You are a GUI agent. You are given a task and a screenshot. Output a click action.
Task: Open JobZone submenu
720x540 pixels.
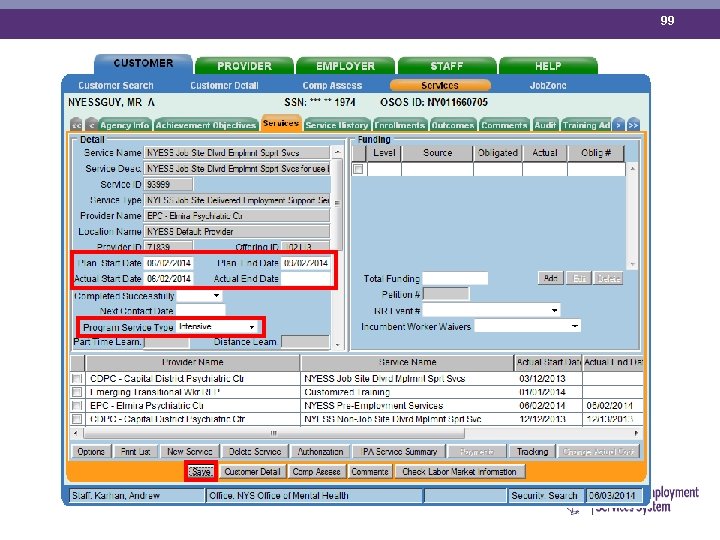point(548,85)
